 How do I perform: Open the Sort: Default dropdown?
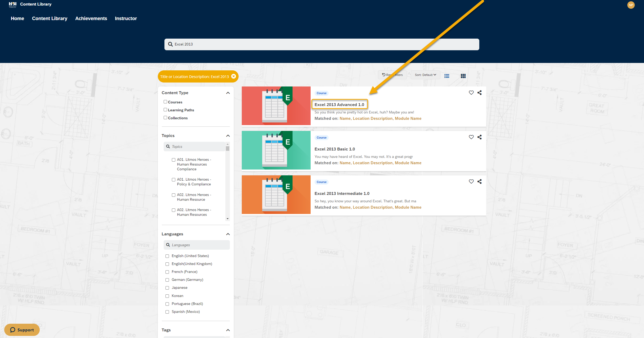click(x=425, y=75)
